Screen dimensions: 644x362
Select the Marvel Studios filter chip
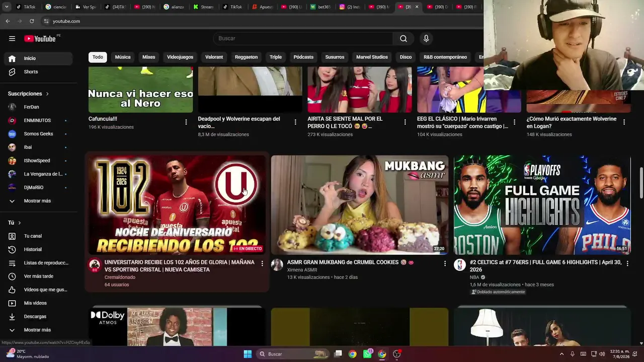372,57
